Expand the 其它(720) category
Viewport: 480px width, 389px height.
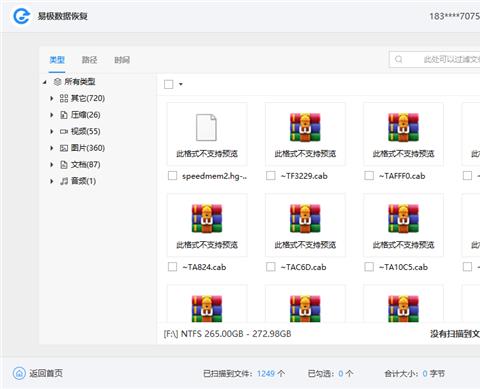[x=51, y=98]
